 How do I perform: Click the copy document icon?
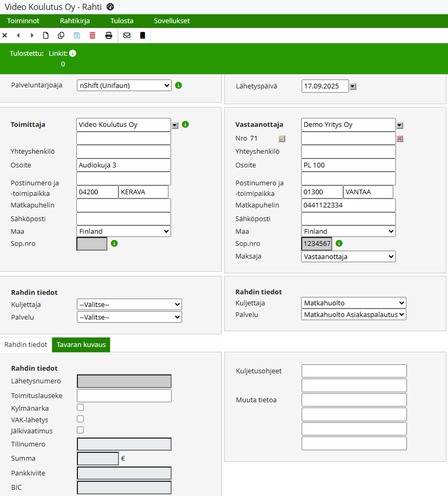click(x=61, y=35)
